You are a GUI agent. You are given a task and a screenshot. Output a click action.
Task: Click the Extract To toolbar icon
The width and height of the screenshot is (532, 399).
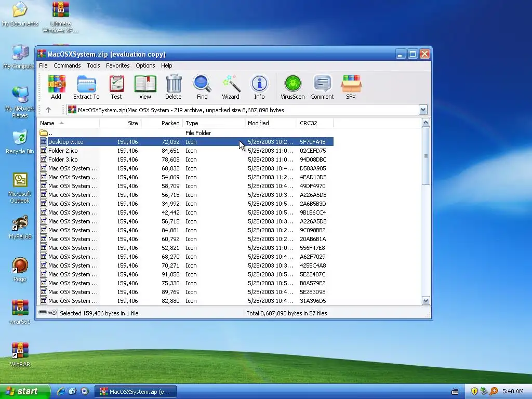coord(86,87)
